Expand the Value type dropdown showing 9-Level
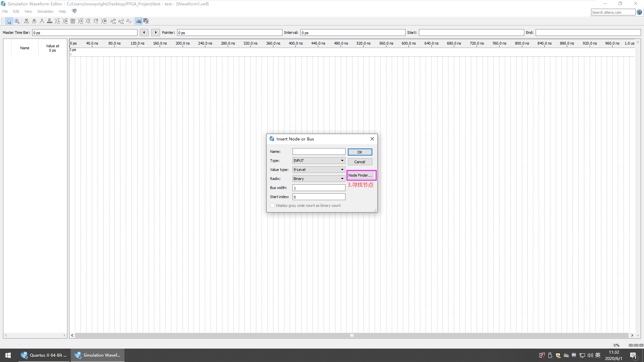This screenshot has width=644, height=362. point(319,170)
